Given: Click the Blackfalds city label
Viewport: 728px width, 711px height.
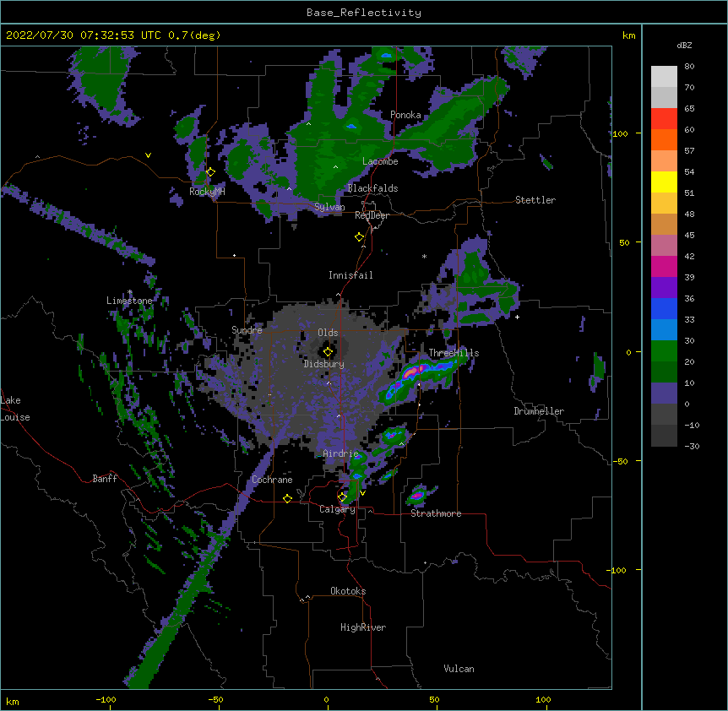Looking at the screenshot, I should pos(372,188).
